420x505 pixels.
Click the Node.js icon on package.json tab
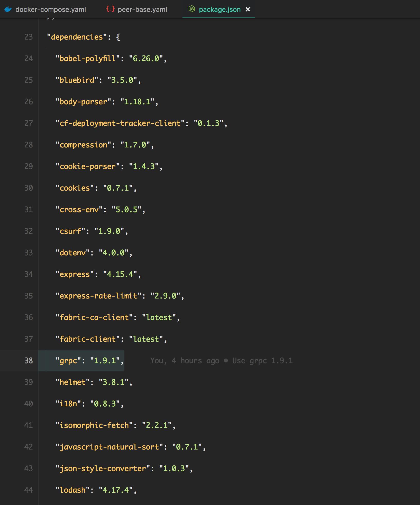pos(192,9)
